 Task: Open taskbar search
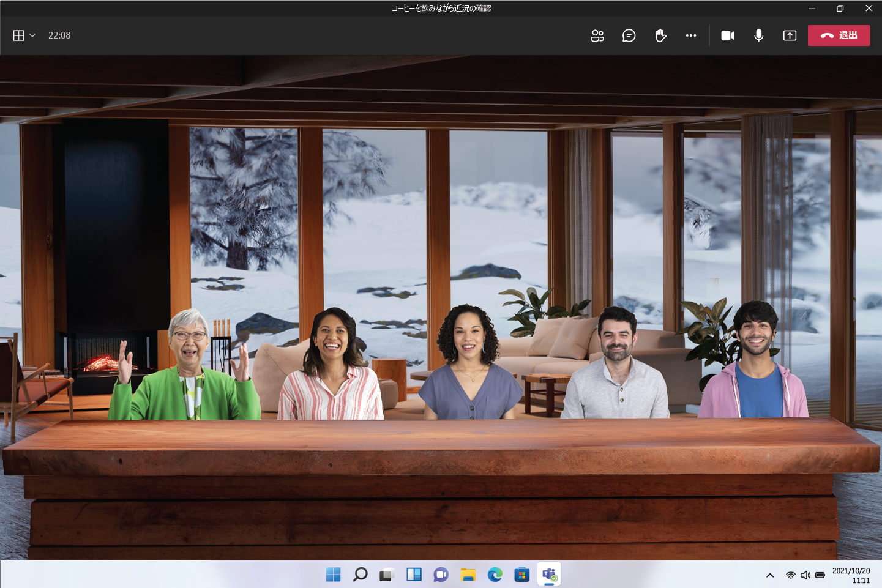point(361,575)
